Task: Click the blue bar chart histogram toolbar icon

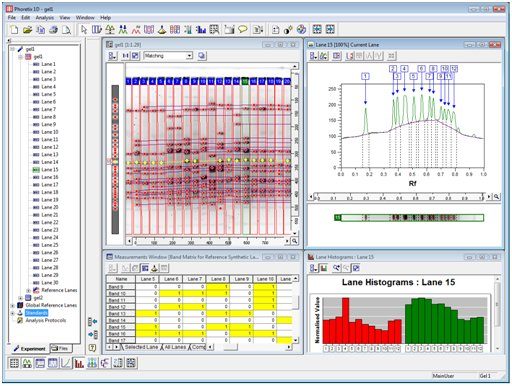Action: 201,30
